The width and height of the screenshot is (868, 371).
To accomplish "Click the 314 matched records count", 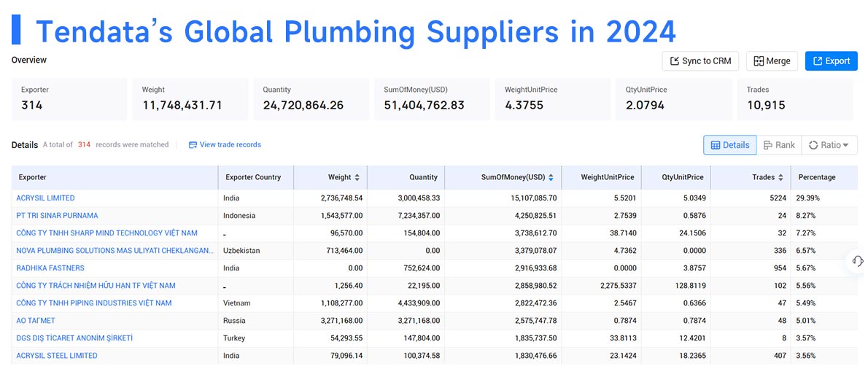I will pos(84,145).
